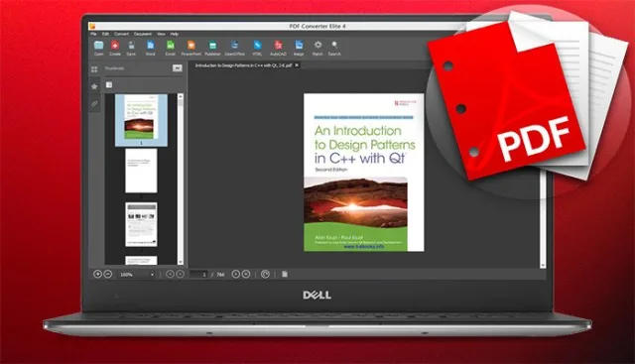The width and height of the screenshot is (635, 364).
Task: Choose the PowerPoint conversion icon
Action: (x=191, y=48)
